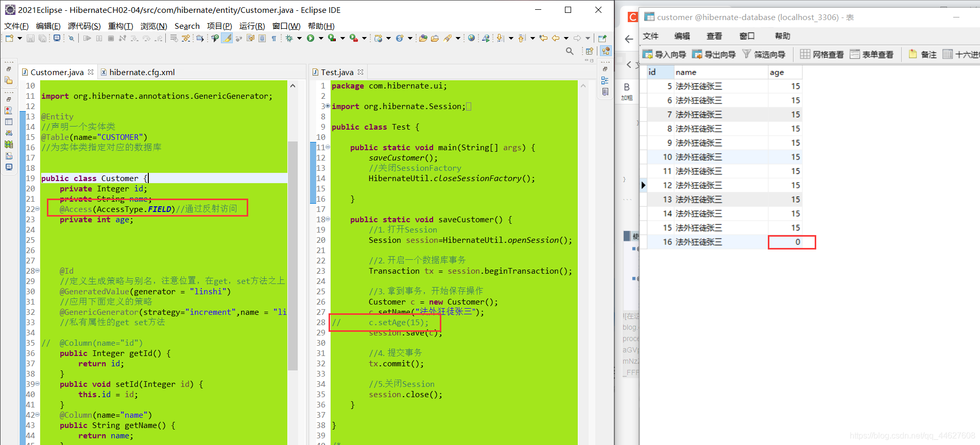This screenshot has width=980, height=445.
Task: Switch to 网格查看 grid view
Action: point(822,54)
